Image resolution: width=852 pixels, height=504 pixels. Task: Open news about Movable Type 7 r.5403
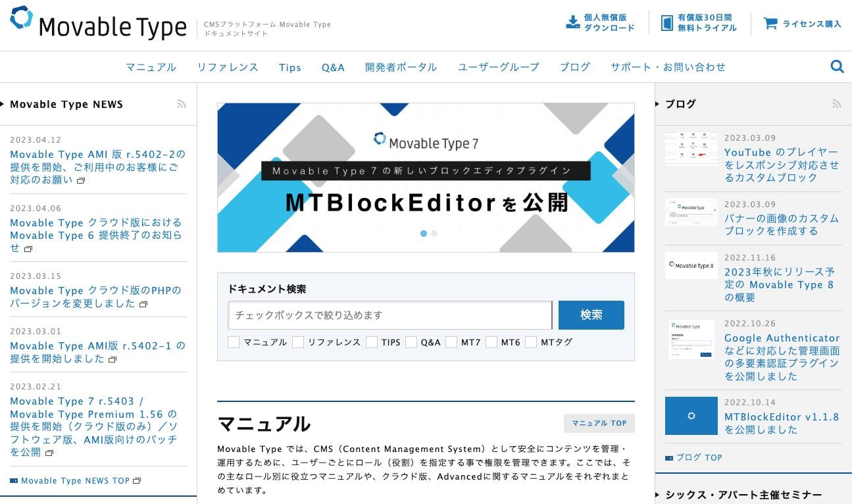coord(94,426)
